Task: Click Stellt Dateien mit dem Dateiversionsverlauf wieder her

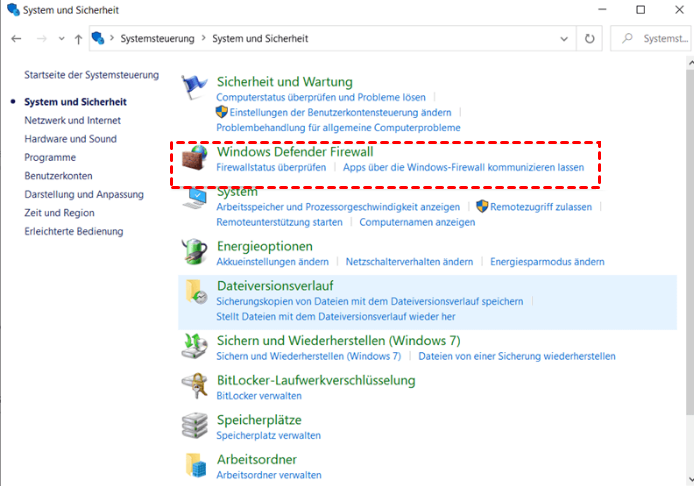Action: (335, 317)
